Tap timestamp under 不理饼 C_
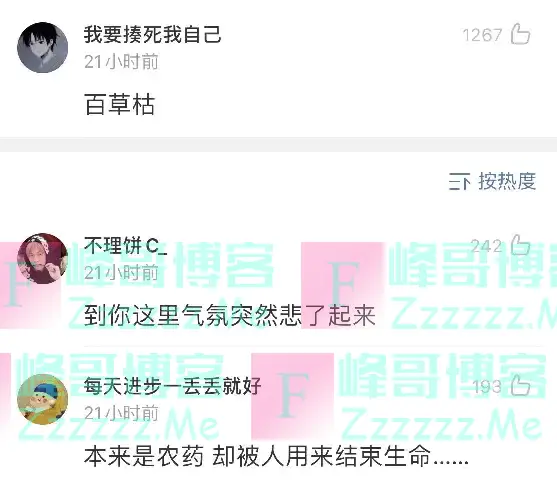Viewport: 557px width, 483px height. 121,273
